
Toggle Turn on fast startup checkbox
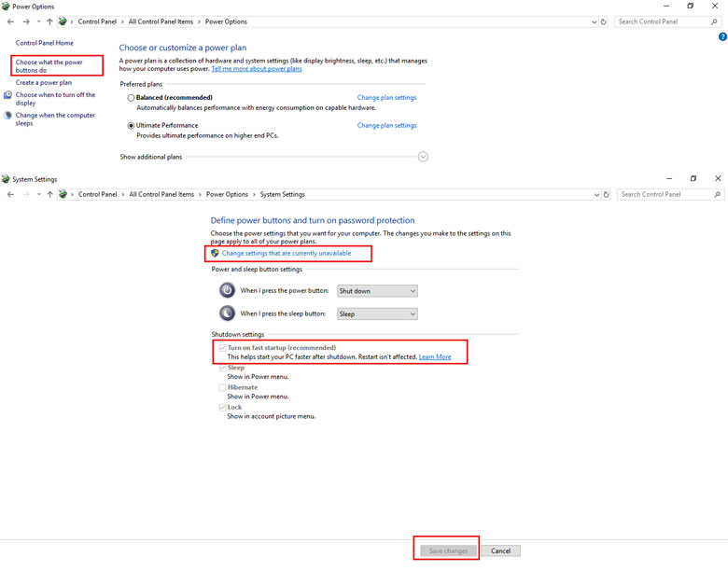222,348
